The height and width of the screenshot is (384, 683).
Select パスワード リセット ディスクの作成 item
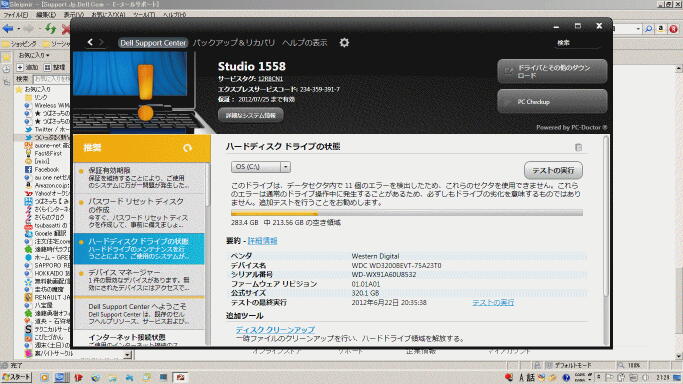point(139,213)
